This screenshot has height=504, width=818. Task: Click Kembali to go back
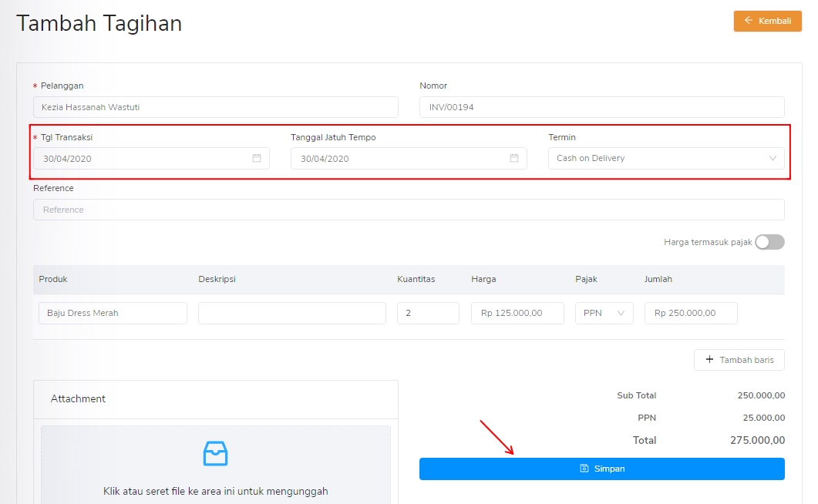point(767,21)
